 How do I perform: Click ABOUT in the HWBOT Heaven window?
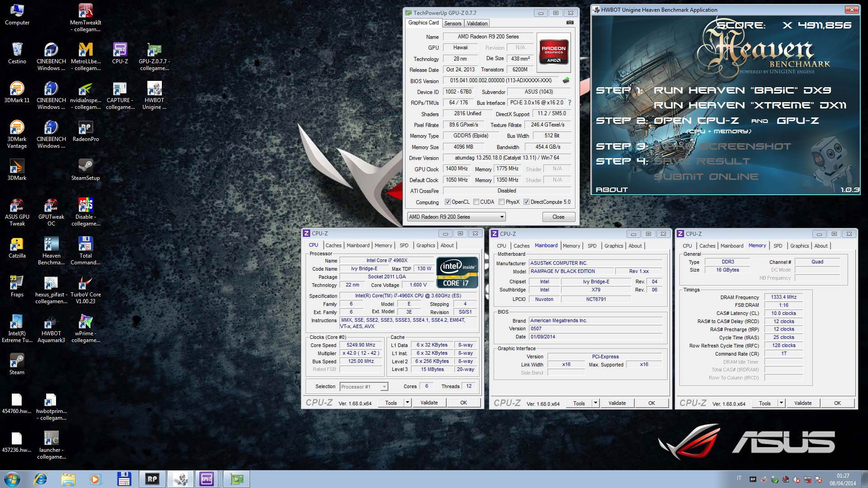pos(612,190)
